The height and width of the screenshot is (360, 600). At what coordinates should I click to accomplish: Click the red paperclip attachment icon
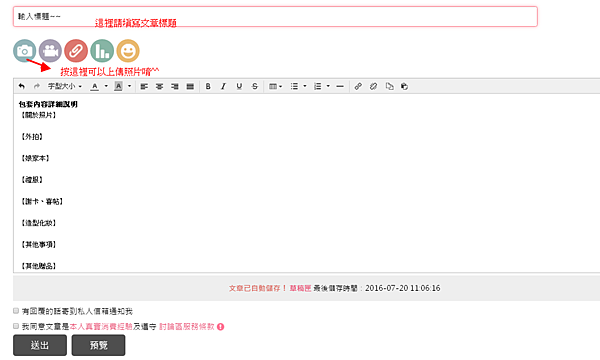click(76, 50)
